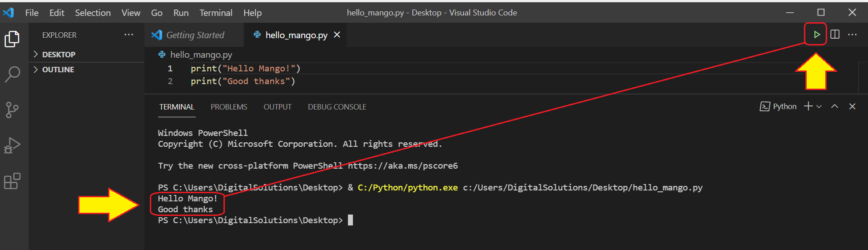Click hello_mango.py in the breadcrumb bar

click(201, 55)
